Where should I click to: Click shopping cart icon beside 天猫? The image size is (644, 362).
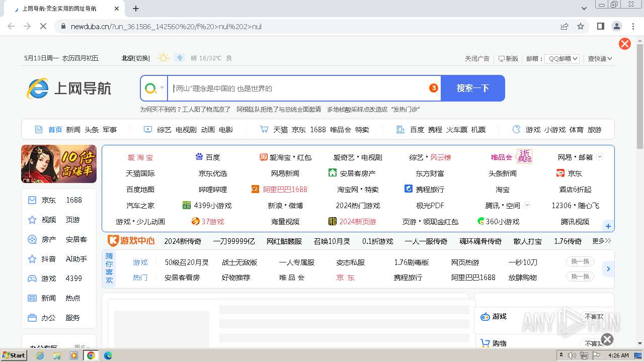click(x=264, y=129)
